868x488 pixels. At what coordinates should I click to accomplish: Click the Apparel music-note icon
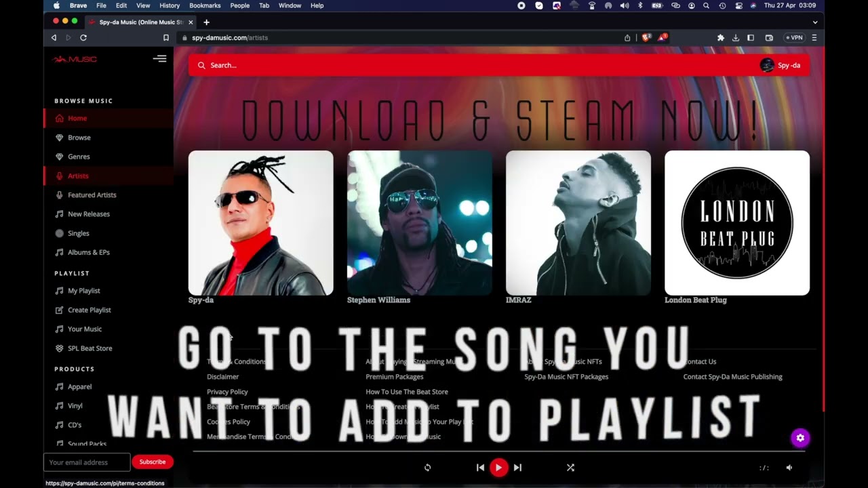tap(60, 386)
